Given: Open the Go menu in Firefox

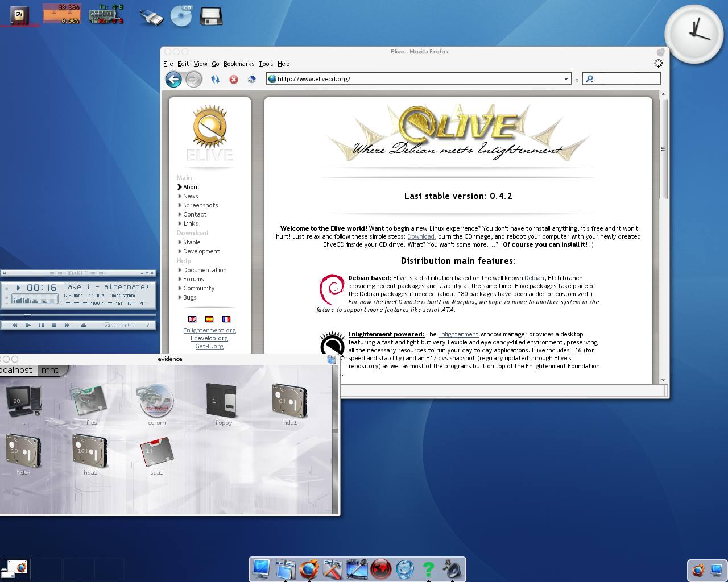Looking at the screenshot, I should 216,64.
